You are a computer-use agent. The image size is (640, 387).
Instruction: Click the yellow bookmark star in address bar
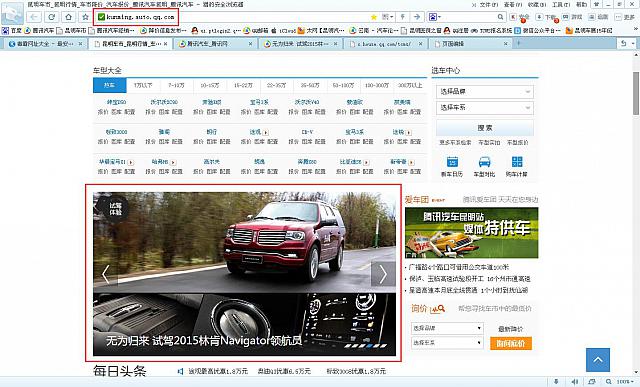pos(373,17)
